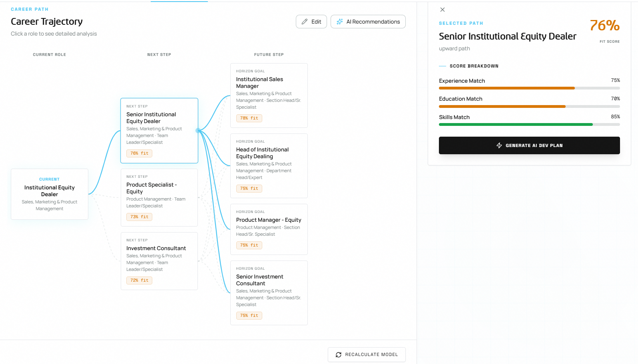The height and width of the screenshot is (364, 638).
Task: Generate AI Dev Plan
Action: click(x=529, y=145)
